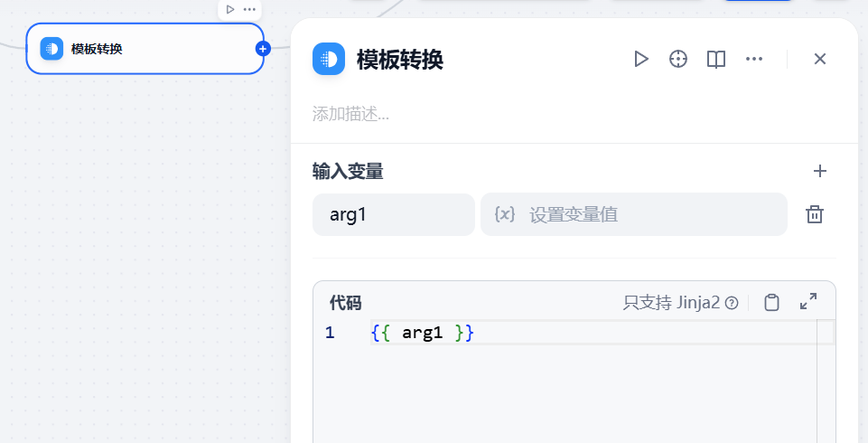Image resolution: width=868 pixels, height=443 pixels.
Task: Open the help docs book icon
Action: pyautogui.click(x=715, y=59)
